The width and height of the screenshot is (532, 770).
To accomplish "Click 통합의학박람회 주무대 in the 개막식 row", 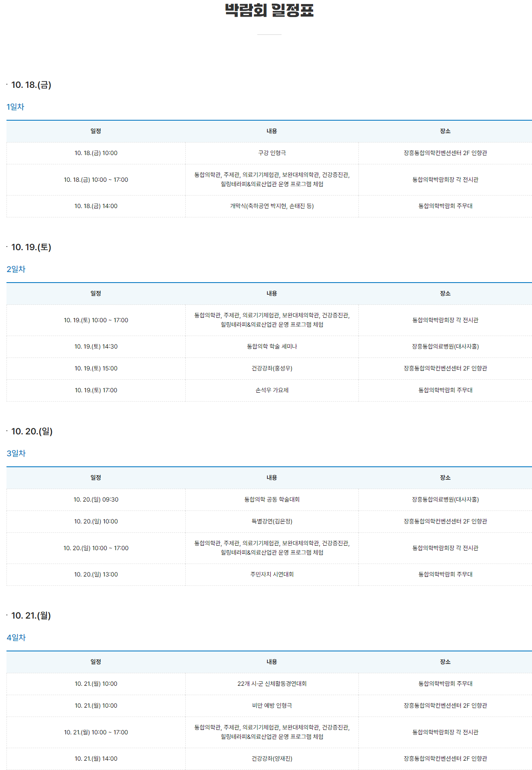I will click(x=445, y=206).
